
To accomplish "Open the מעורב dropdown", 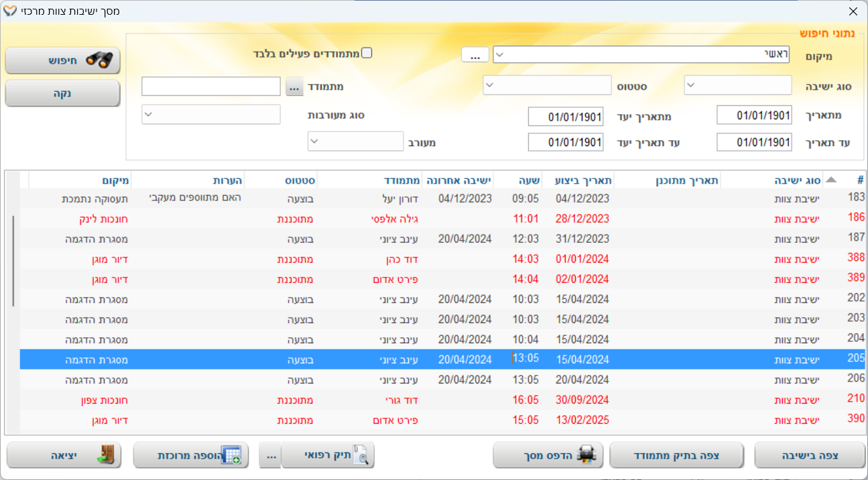I will 355,141.
